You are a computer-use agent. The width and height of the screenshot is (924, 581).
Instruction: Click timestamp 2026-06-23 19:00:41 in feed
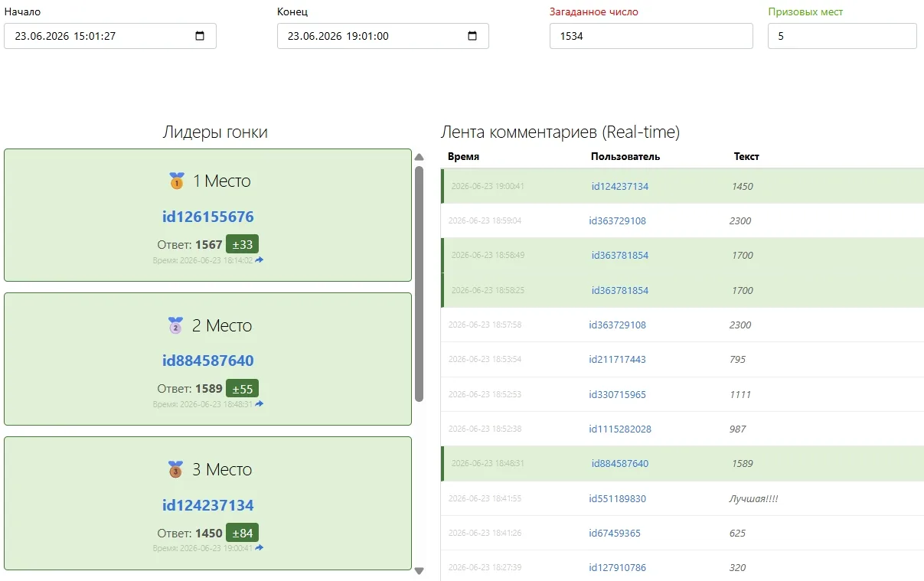(488, 187)
